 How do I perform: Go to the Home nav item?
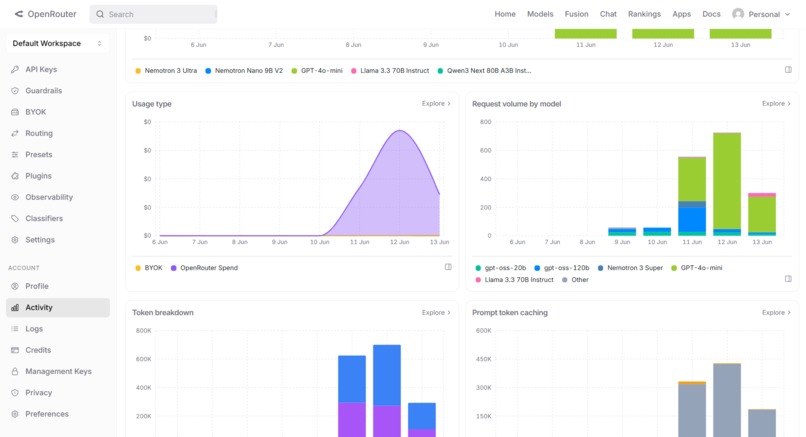(505, 14)
